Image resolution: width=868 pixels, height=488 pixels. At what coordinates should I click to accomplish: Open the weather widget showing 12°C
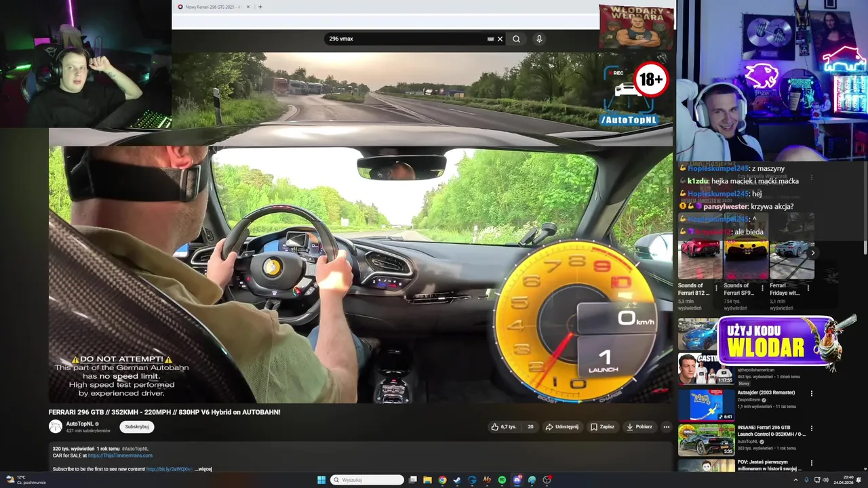(x=25, y=480)
